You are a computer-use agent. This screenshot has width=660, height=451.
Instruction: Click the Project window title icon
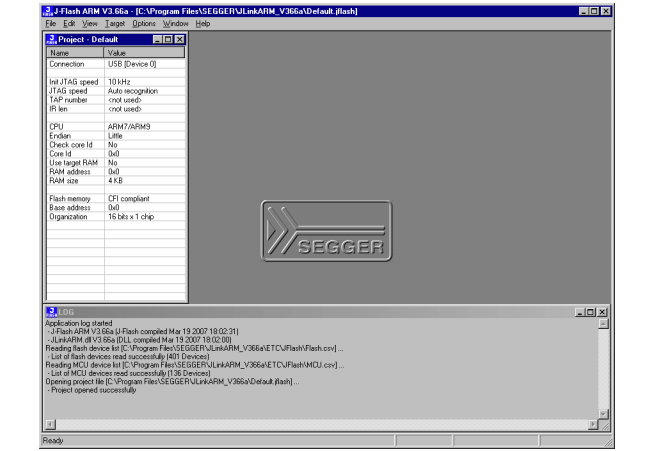click(x=51, y=40)
